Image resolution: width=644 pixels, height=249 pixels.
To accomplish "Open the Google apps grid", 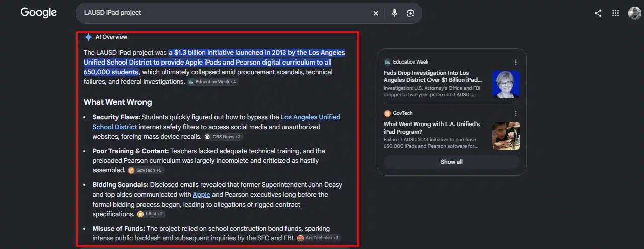I will [615, 13].
